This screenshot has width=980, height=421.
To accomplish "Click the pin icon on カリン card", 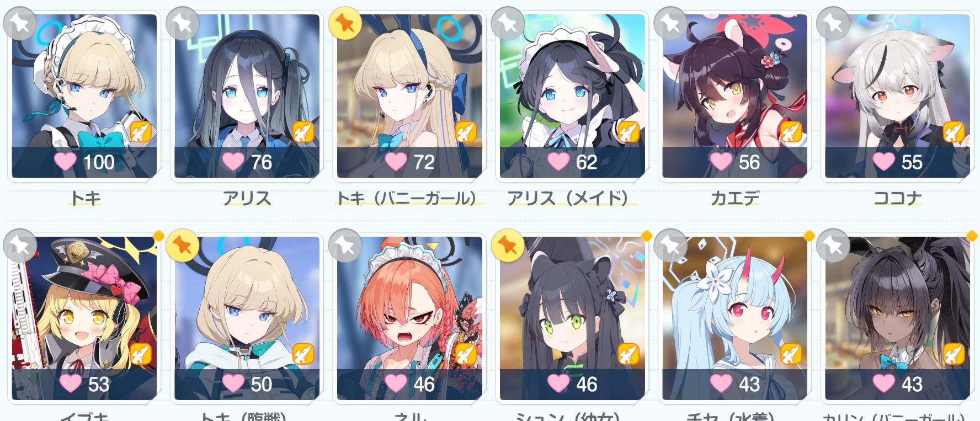I will click(x=833, y=245).
